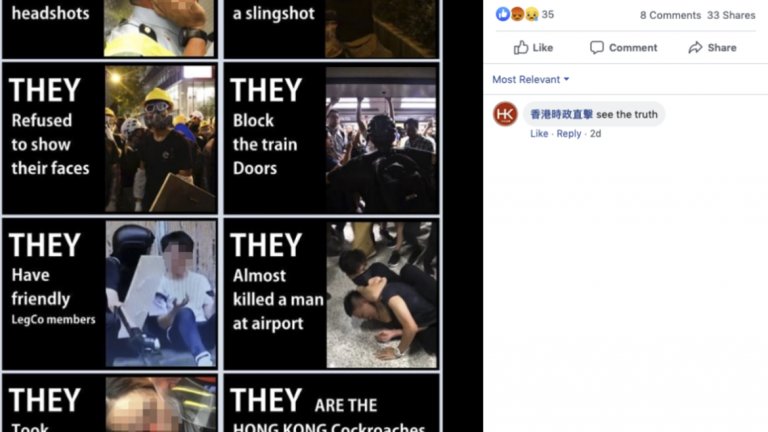This screenshot has height=432, width=768.
Task: Click the angry reaction emoji
Action: [x=517, y=14]
